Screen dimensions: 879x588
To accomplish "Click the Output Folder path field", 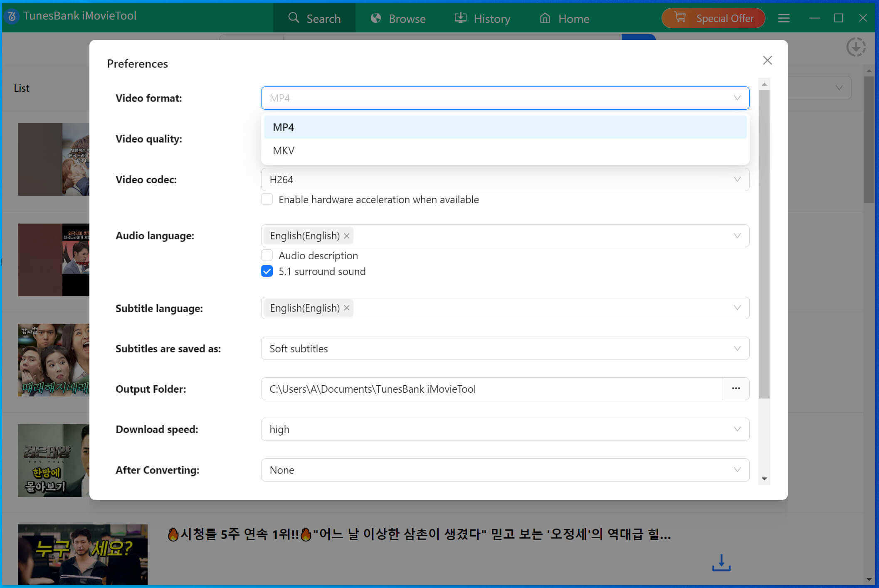I will click(491, 389).
